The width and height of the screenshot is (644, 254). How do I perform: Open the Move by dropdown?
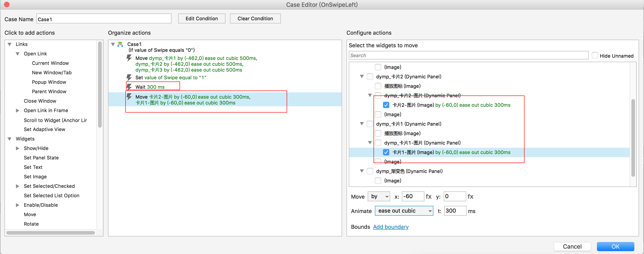379,196
